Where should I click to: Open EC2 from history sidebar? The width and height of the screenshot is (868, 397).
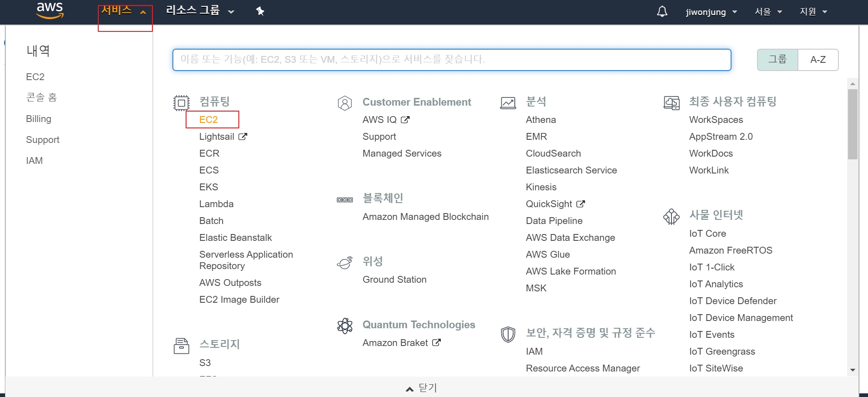click(x=35, y=77)
